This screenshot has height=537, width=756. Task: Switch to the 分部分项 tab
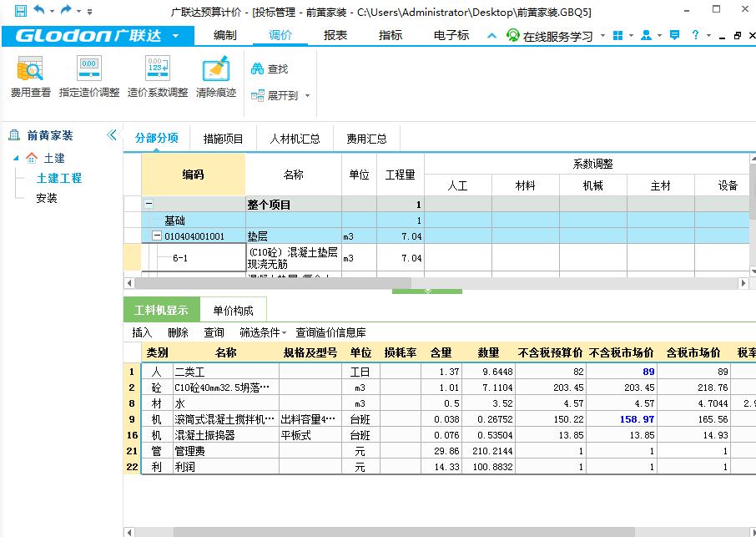[157, 139]
